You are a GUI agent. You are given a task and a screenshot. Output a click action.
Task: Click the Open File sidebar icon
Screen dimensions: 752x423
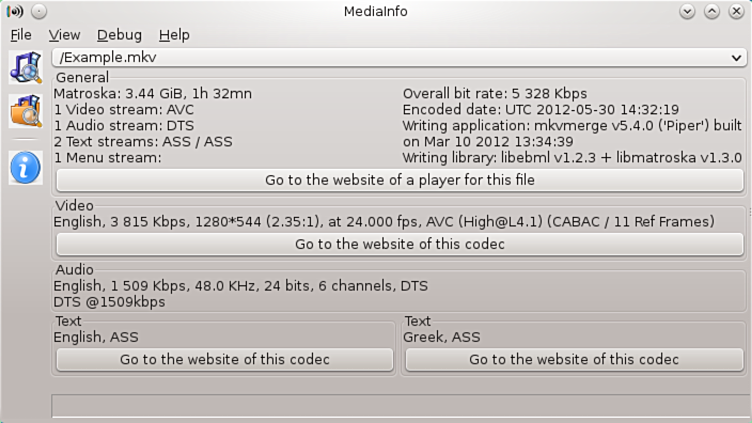pyautogui.click(x=25, y=67)
